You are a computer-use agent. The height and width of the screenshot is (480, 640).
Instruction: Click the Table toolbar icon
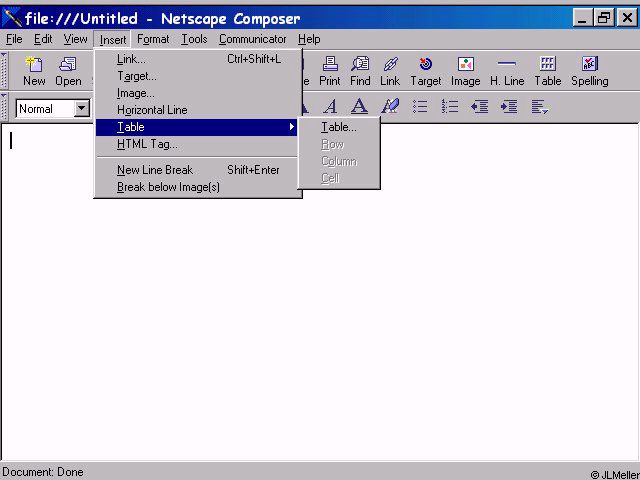coord(548,71)
